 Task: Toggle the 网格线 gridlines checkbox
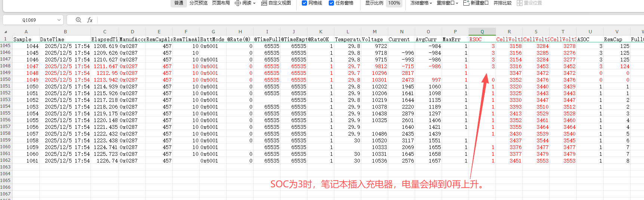click(304, 3)
